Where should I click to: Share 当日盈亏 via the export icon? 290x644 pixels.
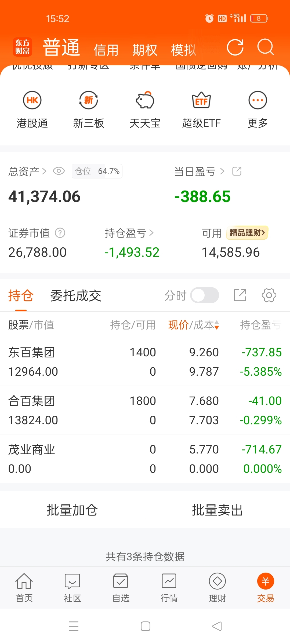point(237,171)
